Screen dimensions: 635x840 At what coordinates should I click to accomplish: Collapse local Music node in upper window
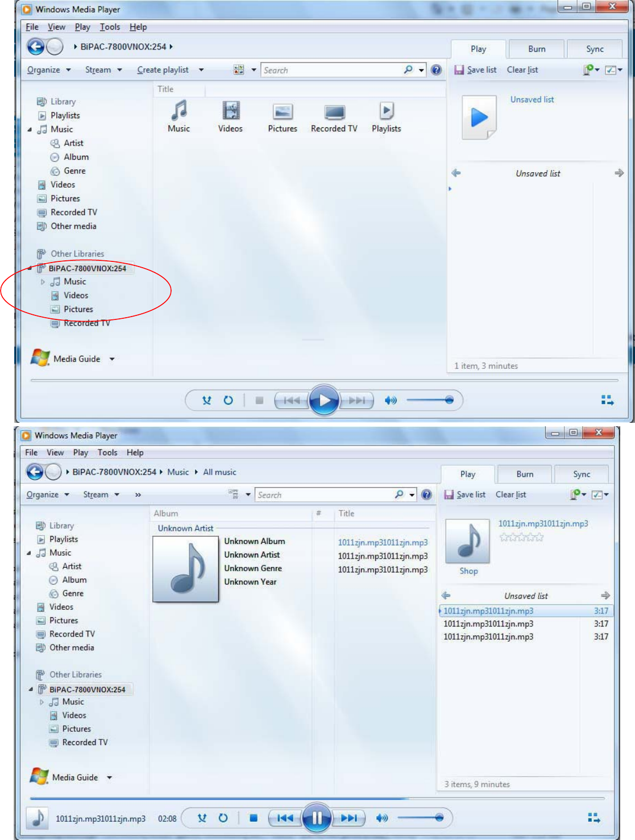coord(30,130)
